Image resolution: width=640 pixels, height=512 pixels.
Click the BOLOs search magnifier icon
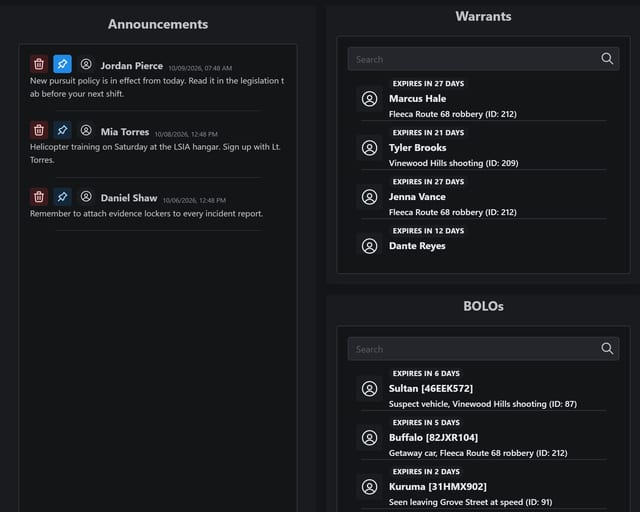[x=607, y=349]
